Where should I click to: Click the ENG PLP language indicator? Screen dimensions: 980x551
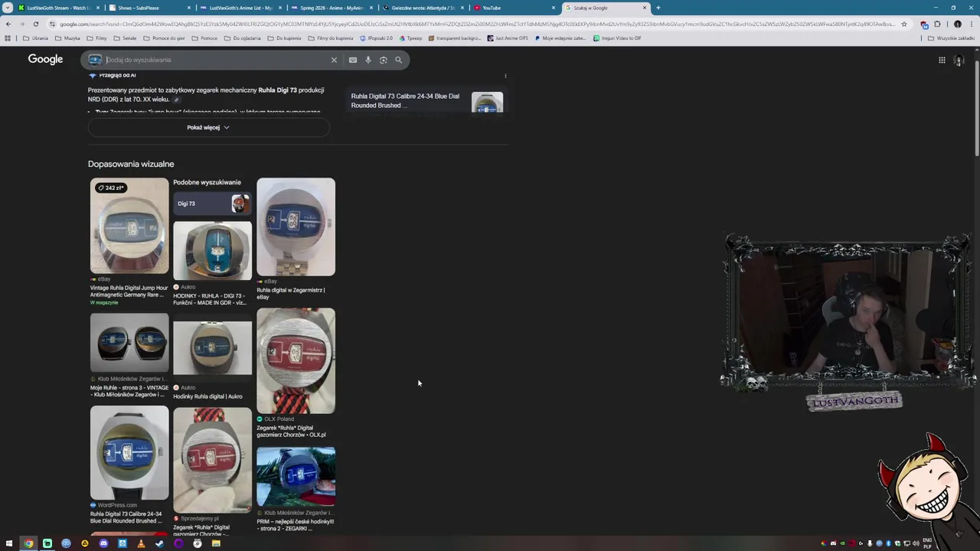click(x=927, y=543)
